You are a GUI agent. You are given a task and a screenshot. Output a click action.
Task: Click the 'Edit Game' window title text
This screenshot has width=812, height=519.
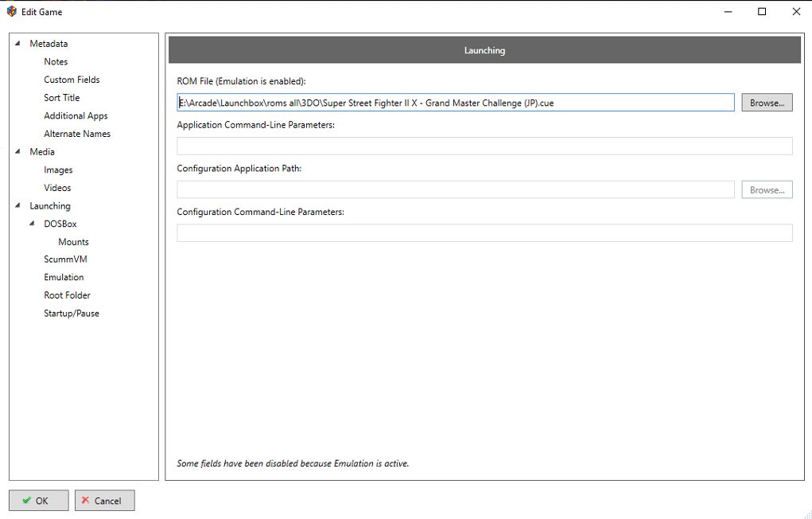click(42, 12)
